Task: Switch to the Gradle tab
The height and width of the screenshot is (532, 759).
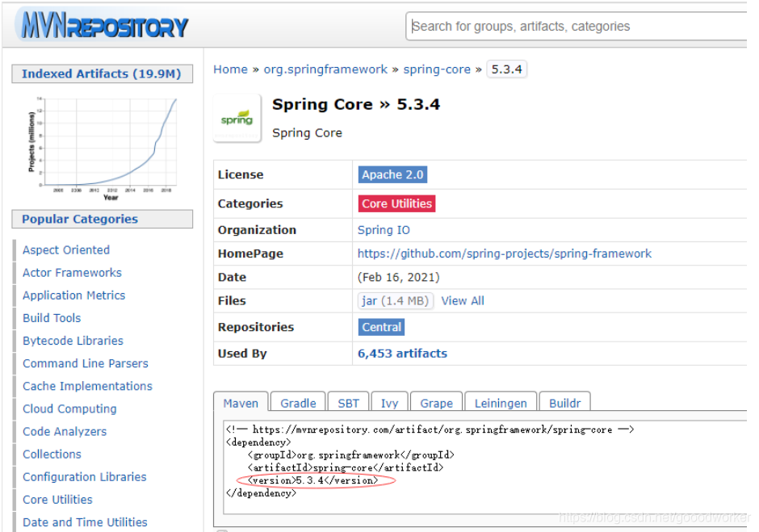Action: pyautogui.click(x=298, y=403)
